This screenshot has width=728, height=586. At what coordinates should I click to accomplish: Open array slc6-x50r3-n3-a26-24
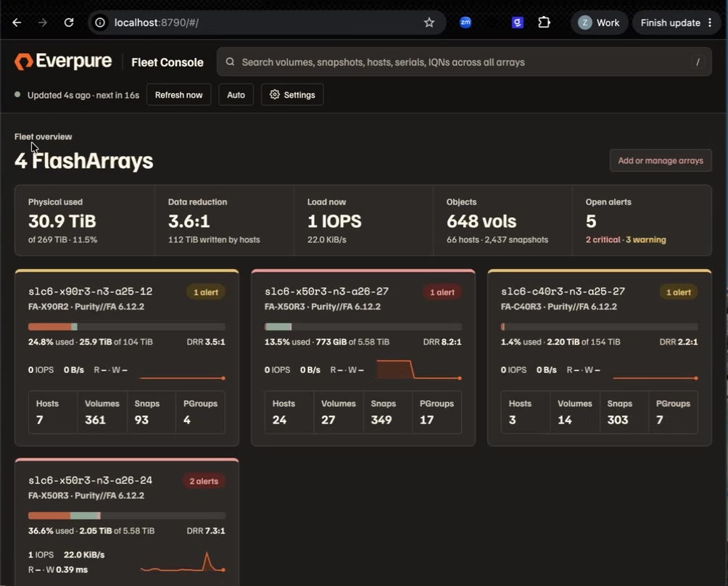90,481
